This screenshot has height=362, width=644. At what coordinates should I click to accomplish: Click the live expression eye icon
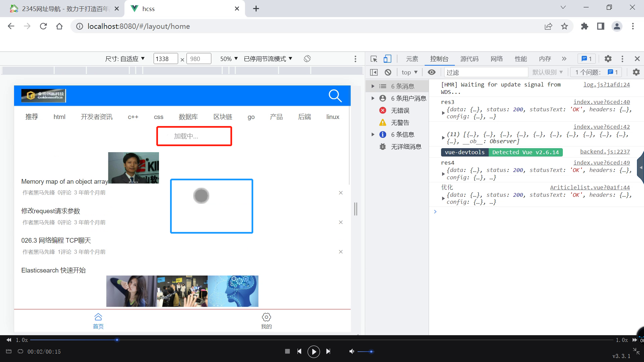432,72
